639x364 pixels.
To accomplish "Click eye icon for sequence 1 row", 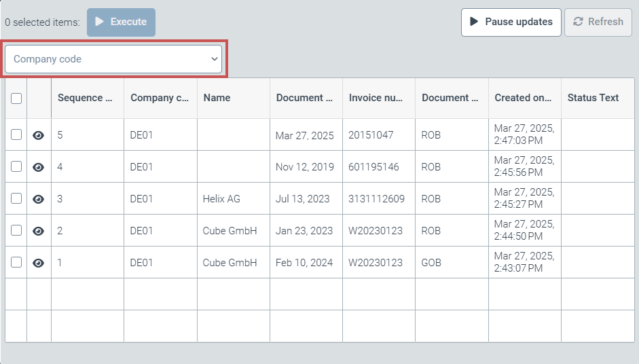I will point(39,263).
